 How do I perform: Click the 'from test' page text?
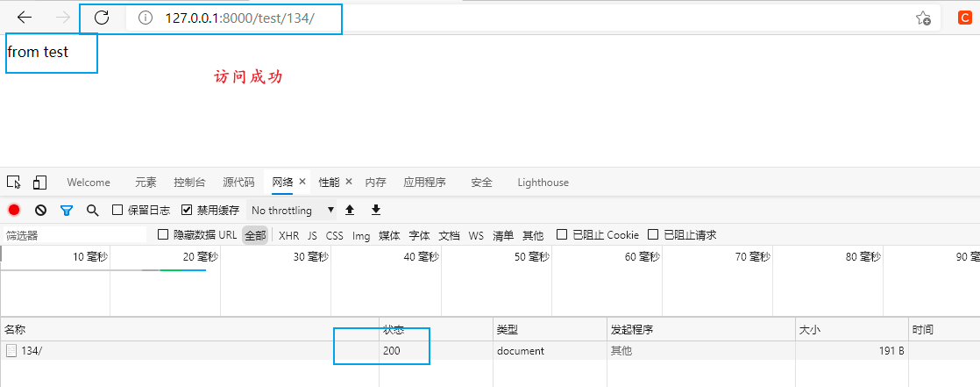click(38, 52)
